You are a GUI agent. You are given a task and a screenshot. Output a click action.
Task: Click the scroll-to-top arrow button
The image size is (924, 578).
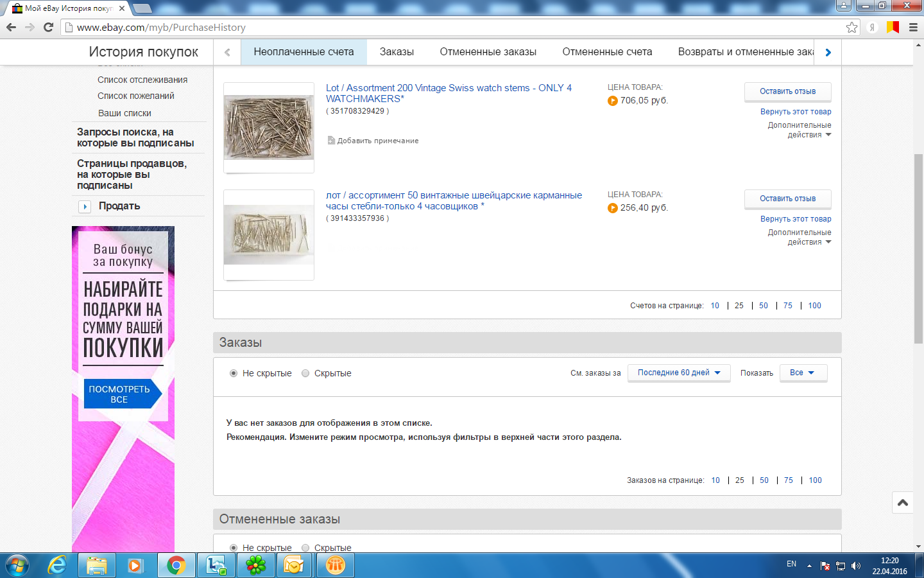point(902,503)
